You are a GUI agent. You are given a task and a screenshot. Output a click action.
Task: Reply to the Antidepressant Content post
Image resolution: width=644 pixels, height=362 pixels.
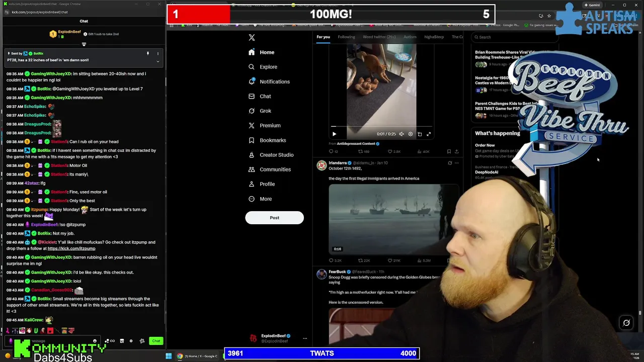click(x=333, y=151)
